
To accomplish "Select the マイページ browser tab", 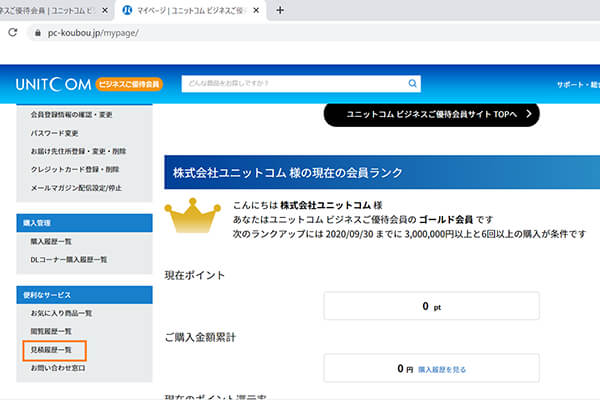I will [191, 10].
